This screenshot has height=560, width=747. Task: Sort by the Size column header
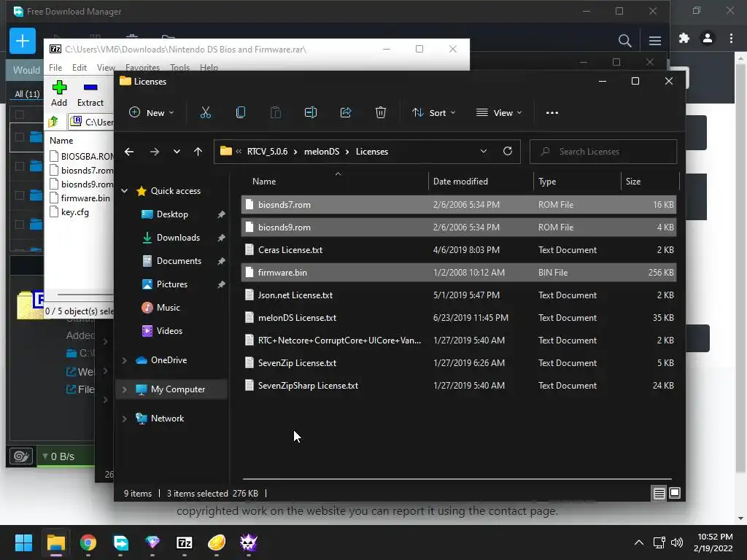click(x=633, y=182)
